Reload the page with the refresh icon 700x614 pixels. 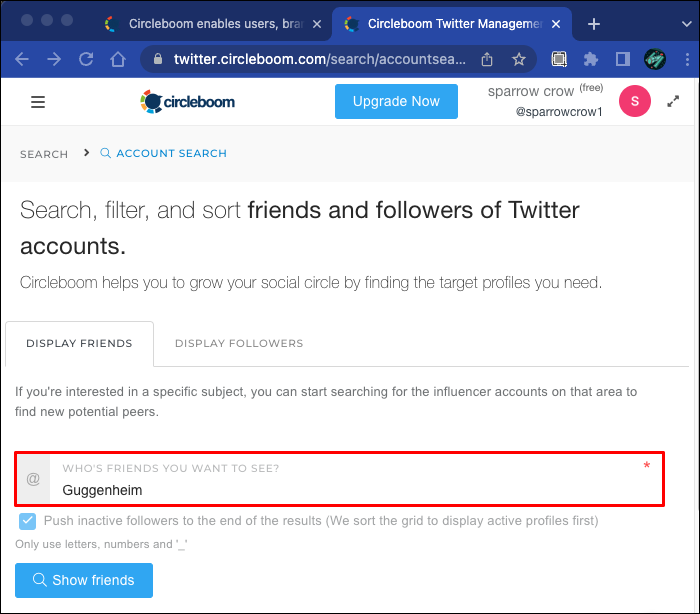coord(86,59)
